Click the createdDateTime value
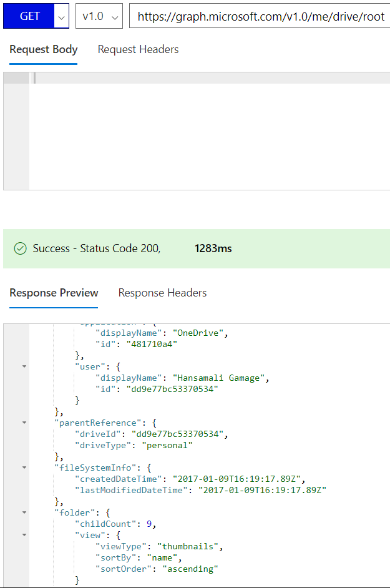The height and width of the screenshot is (588, 390). point(236,479)
